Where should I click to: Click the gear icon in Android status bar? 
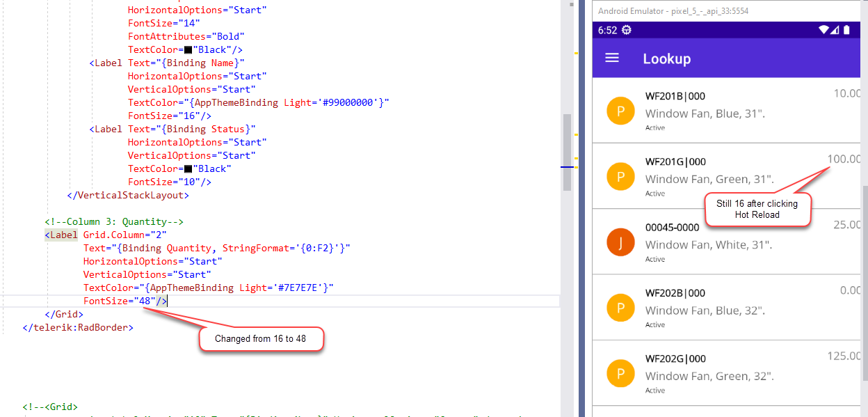point(626,30)
